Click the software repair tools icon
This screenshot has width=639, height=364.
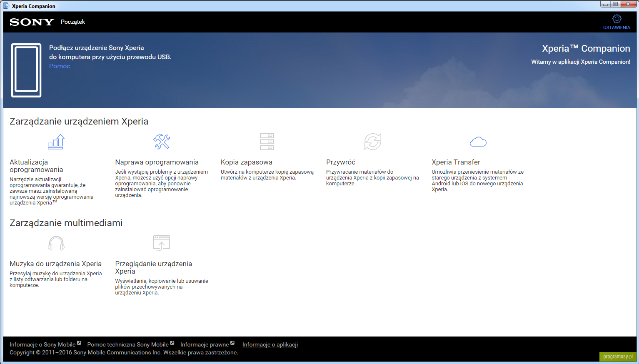pos(162,142)
